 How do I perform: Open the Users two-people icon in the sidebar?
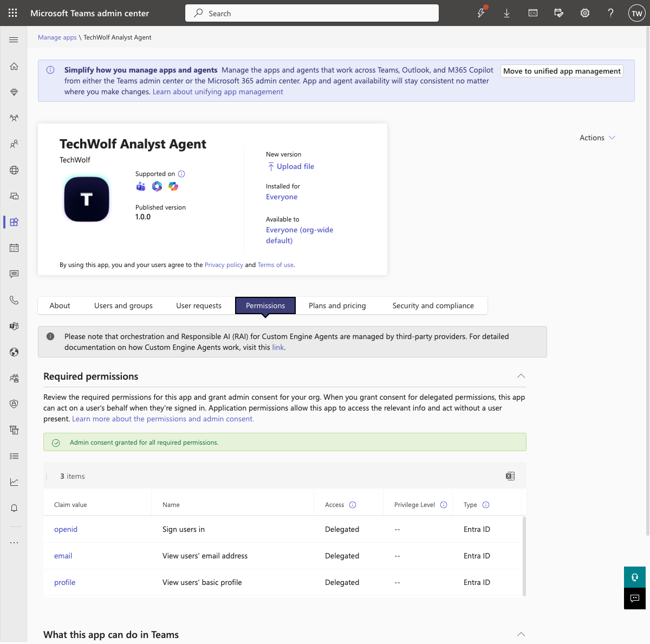[x=14, y=144]
